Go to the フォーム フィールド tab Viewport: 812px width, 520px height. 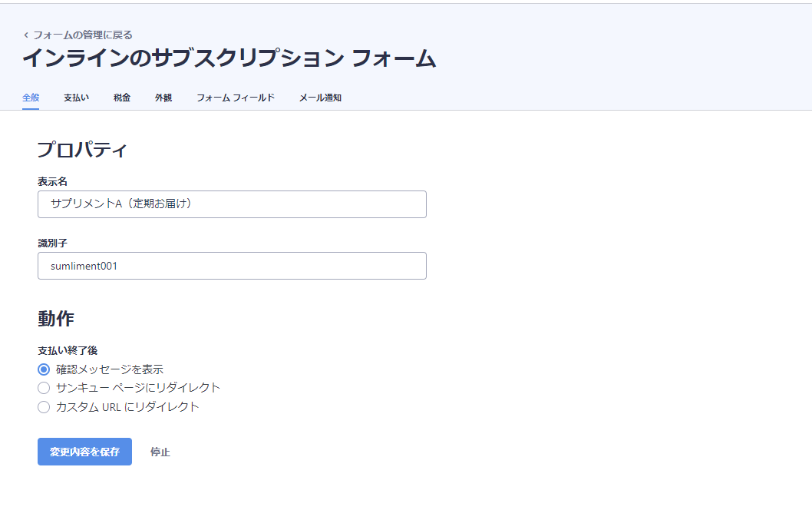[236, 98]
